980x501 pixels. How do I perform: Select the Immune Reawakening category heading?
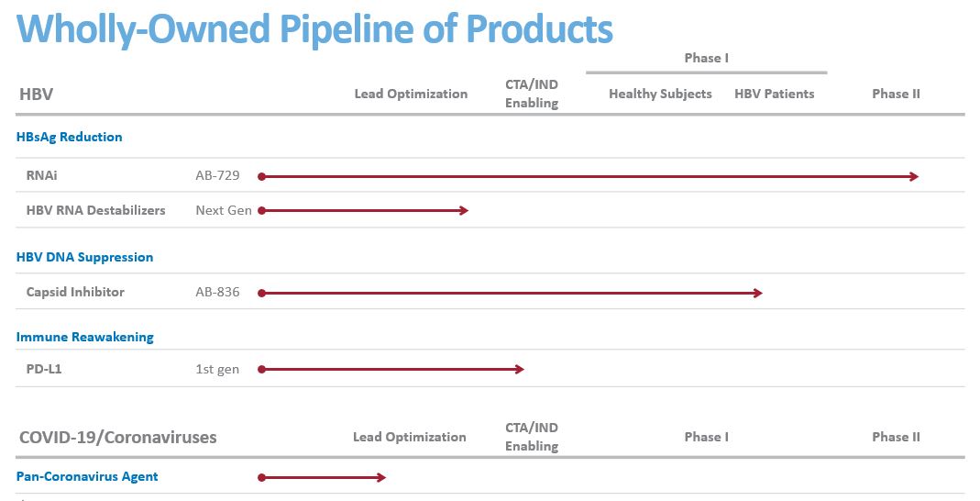coord(84,337)
